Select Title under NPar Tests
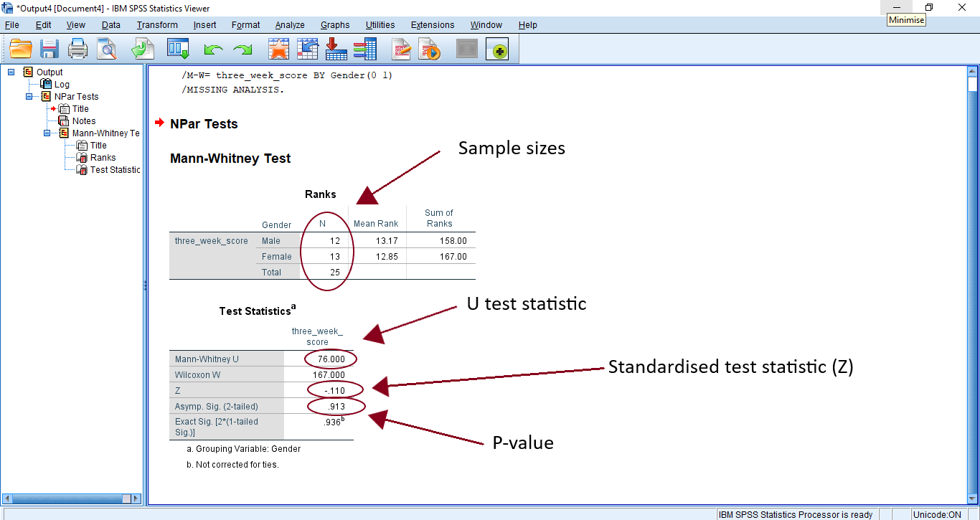Screen dimensions: 980x520 coord(80,108)
